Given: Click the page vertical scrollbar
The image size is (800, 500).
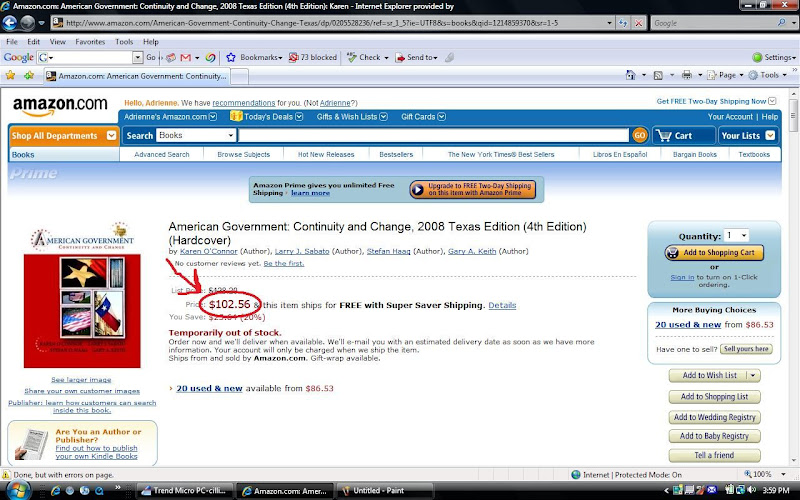Looking at the screenshot, I should tap(793, 278).
